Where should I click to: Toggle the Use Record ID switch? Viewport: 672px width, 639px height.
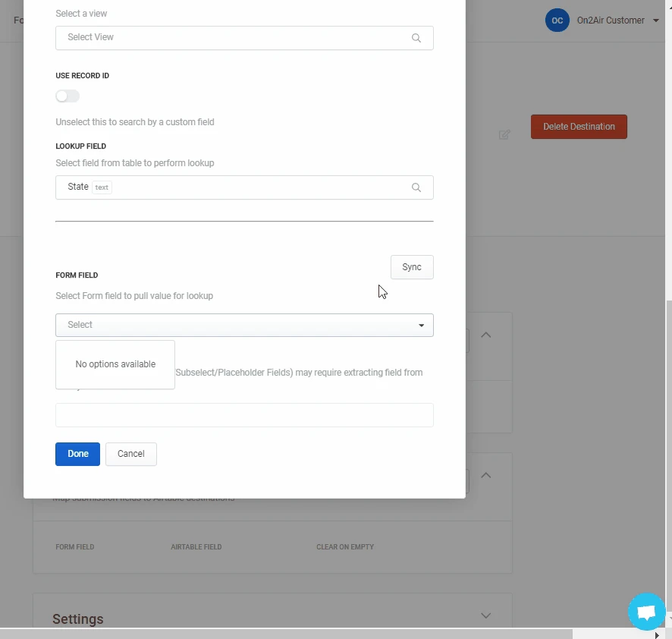point(68,96)
